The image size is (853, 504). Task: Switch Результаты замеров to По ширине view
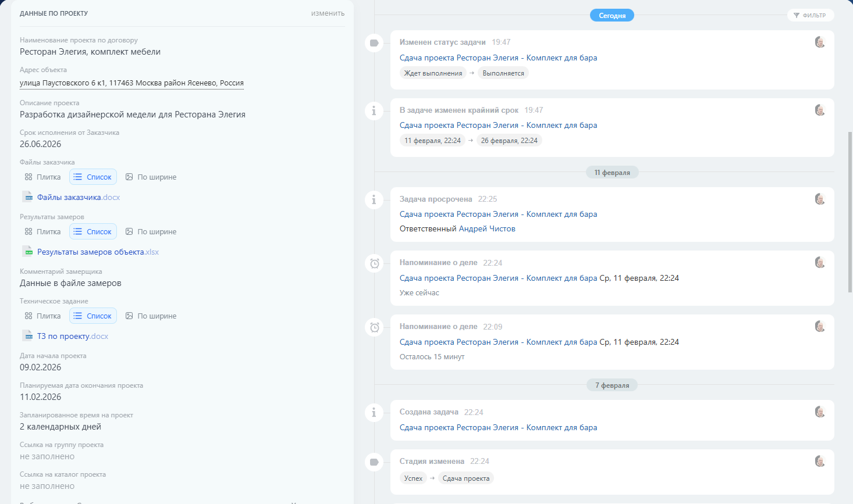click(151, 232)
